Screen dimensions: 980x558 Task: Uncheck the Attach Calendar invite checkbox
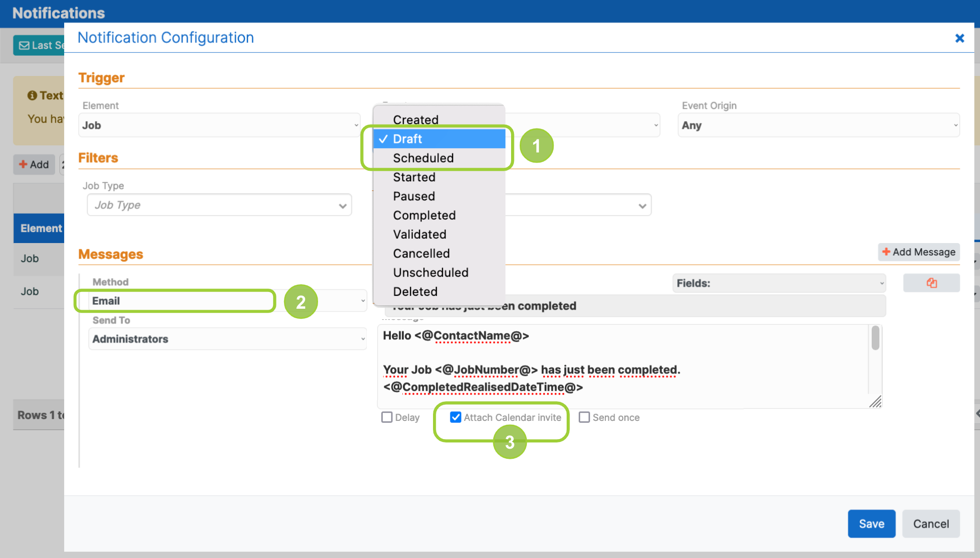point(455,417)
